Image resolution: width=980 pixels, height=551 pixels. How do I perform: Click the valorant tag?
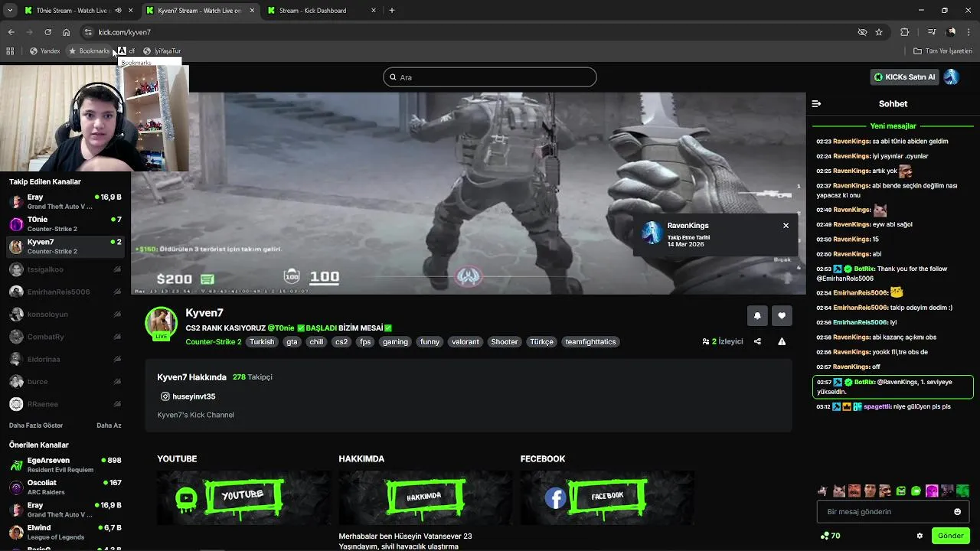point(465,342)
